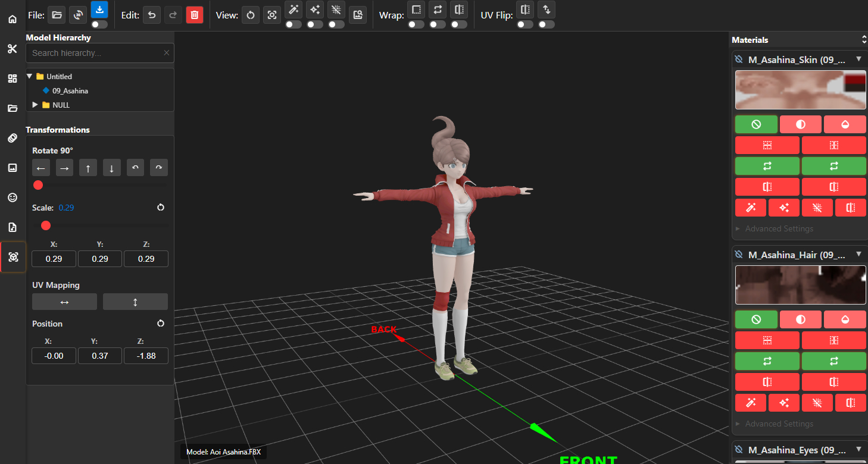The width and height of the screenshot is (868, 464).
Task: Click the reset view icon next to View
Action: coord(251,15)
